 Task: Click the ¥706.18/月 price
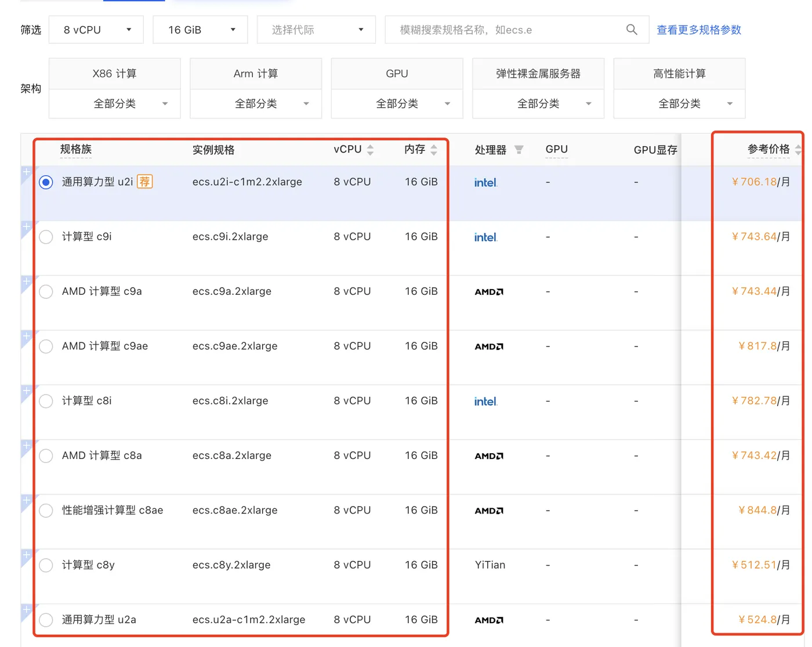pos(760,182)
